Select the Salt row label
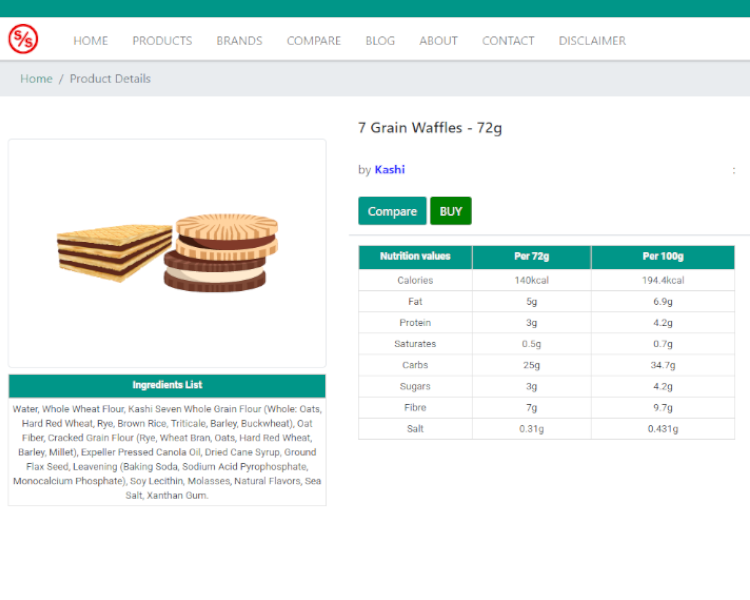The height and width of the screenshot is (600, 750). (415, 429)
